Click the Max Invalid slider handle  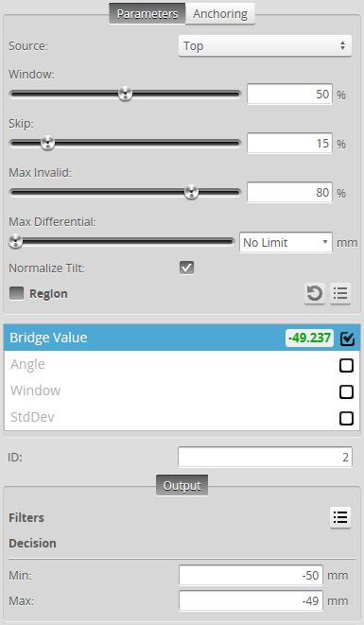[191, 192]
